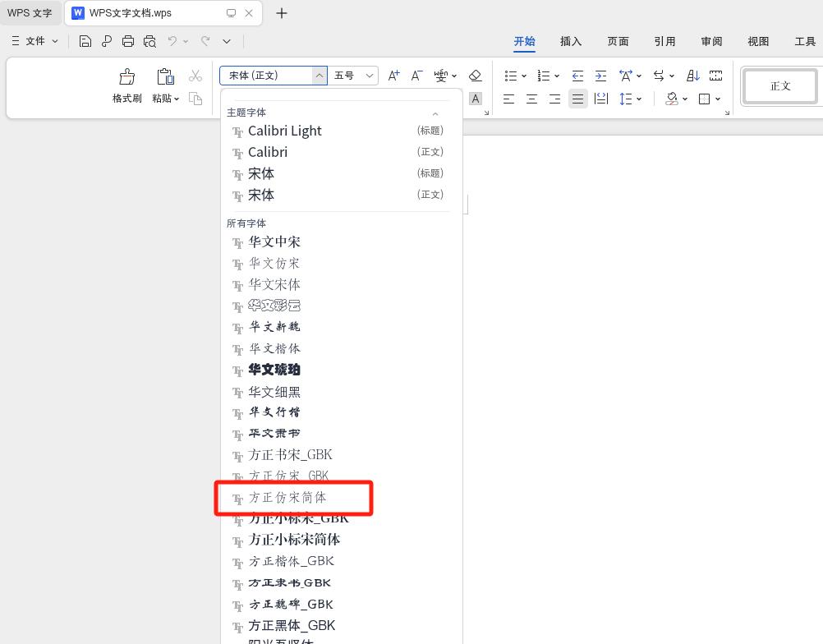Switch to the 插入 ribbon tab
This screenshot has height=644, width=823.
coord(571,41)
